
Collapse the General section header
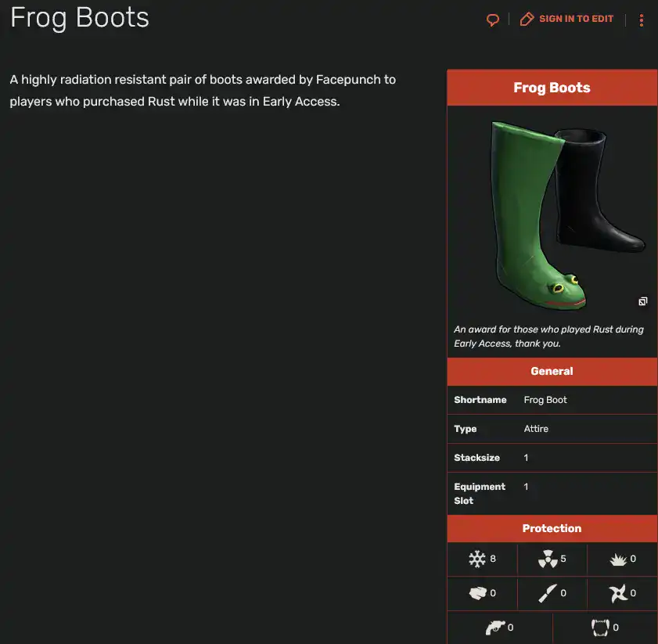tap(552, 371)
